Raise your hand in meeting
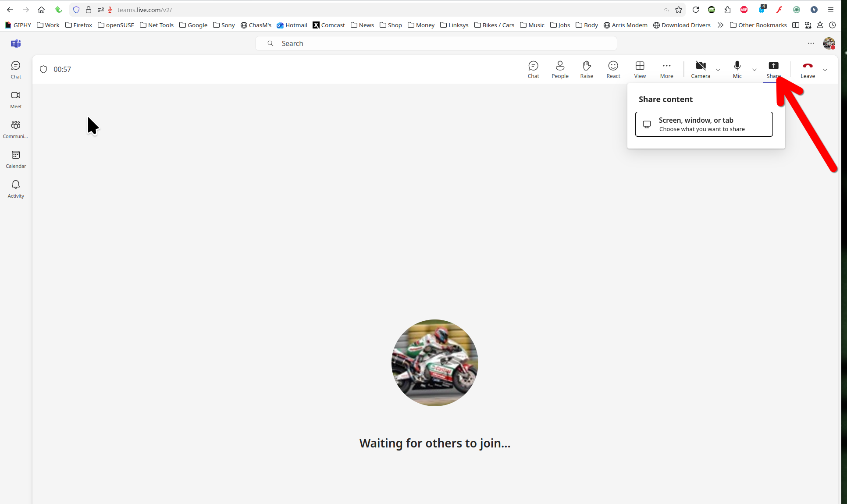The image size is (847, 504). (x=587, y=69)
